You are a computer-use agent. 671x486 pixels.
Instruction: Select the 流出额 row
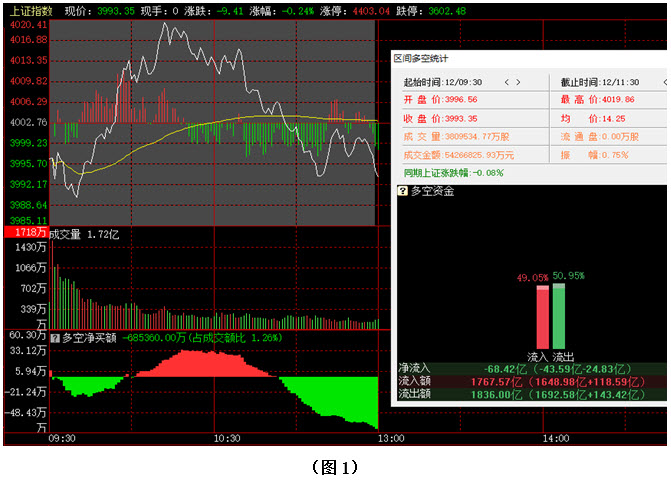click(530, 395)
